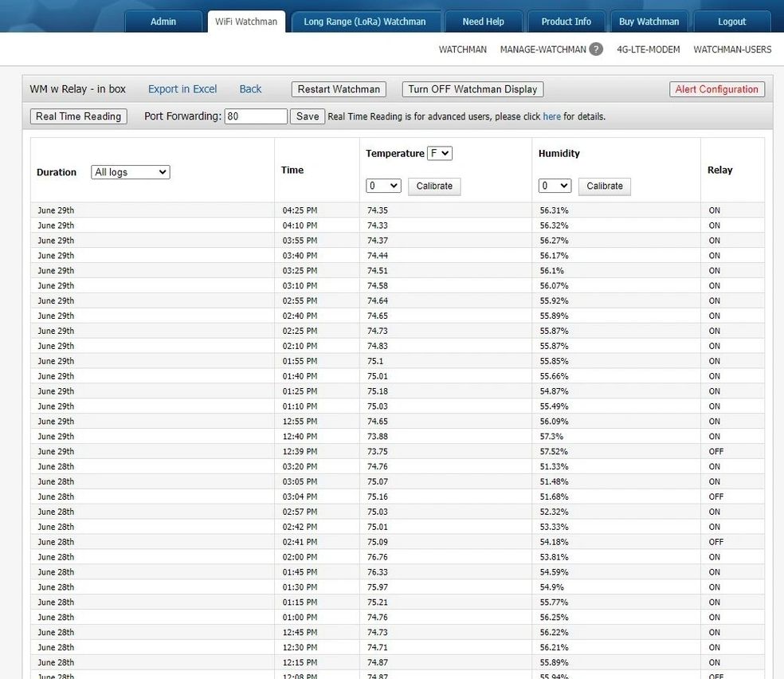Open the Product Info tab
784x679 pixels.
[566, 22]
